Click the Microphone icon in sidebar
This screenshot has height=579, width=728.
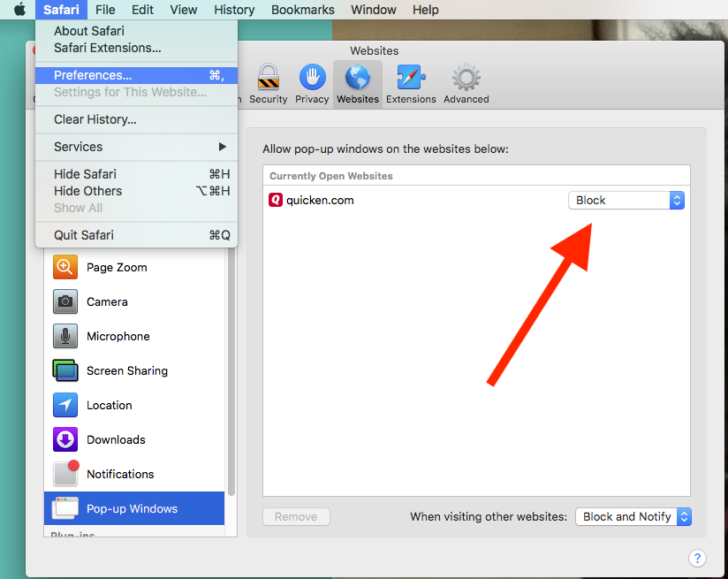point(65,336)
